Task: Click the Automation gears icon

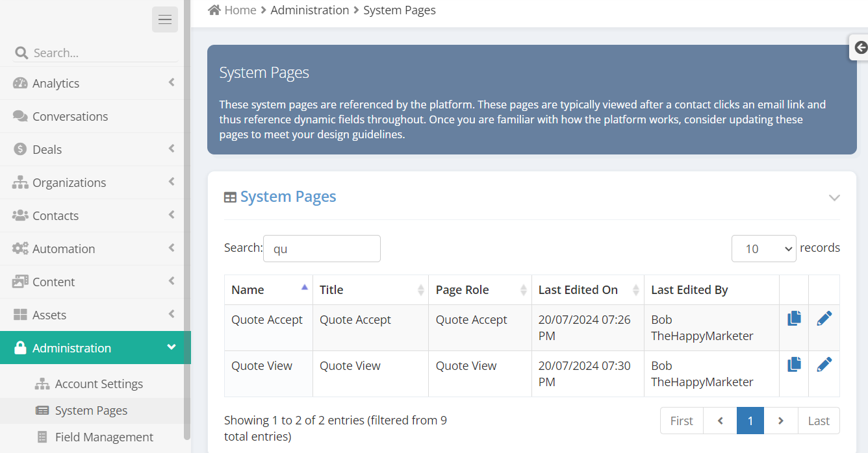Action: pos(20,249)
